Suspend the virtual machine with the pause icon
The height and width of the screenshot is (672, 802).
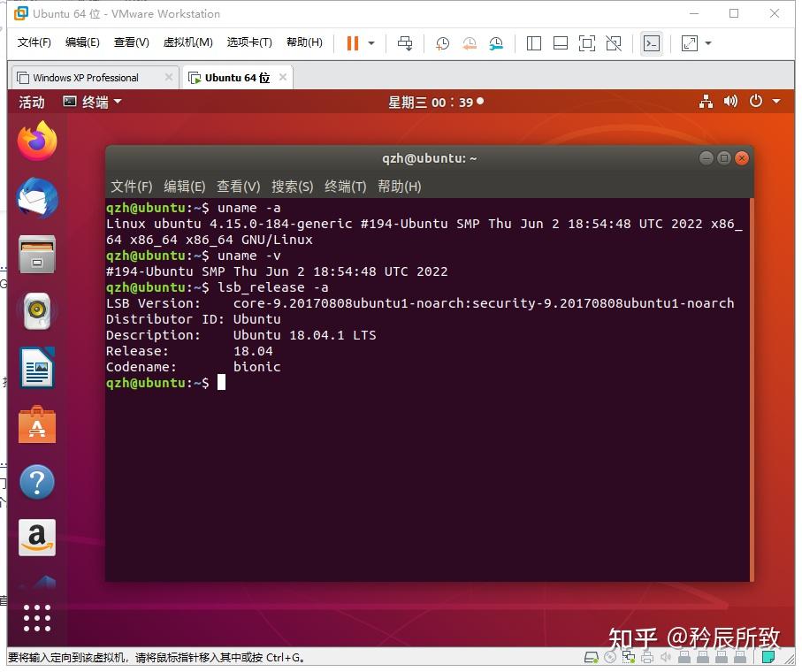click(351, 42)
